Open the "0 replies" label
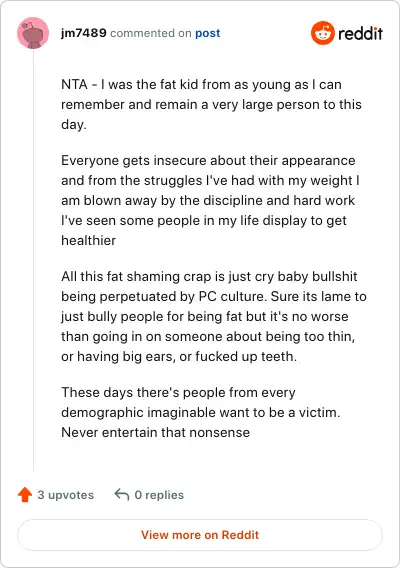 click(x=159, y=495)
